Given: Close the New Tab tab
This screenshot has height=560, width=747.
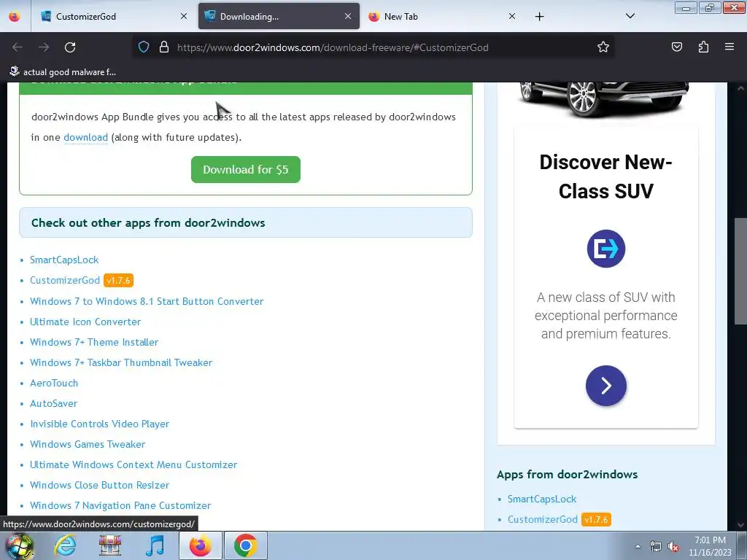Looking at the screenshot, I should 511,16.
